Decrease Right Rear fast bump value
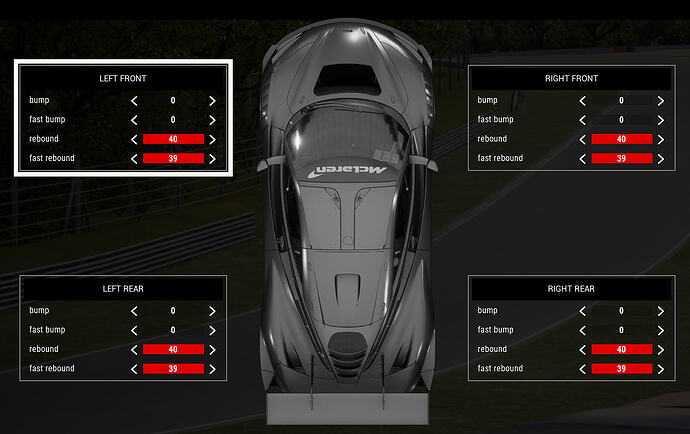Screen dimensions: 690x434 583,331
